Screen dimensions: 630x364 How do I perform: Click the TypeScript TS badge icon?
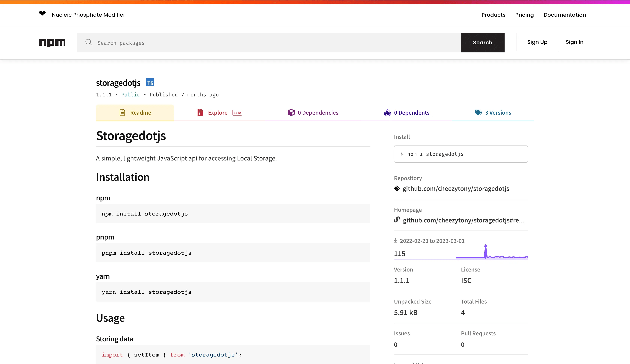[x=150, y=82]
